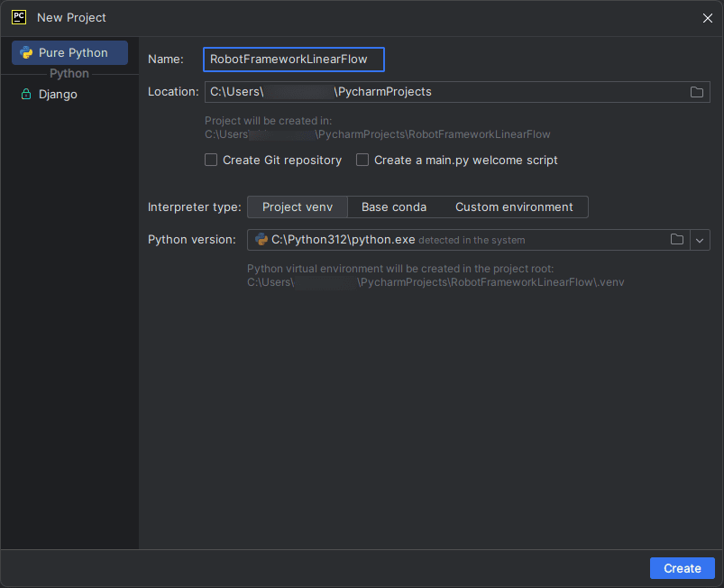This screenshot has height=588, width=724.
Task: Click the Create button
Action: [x=682, y=568]
